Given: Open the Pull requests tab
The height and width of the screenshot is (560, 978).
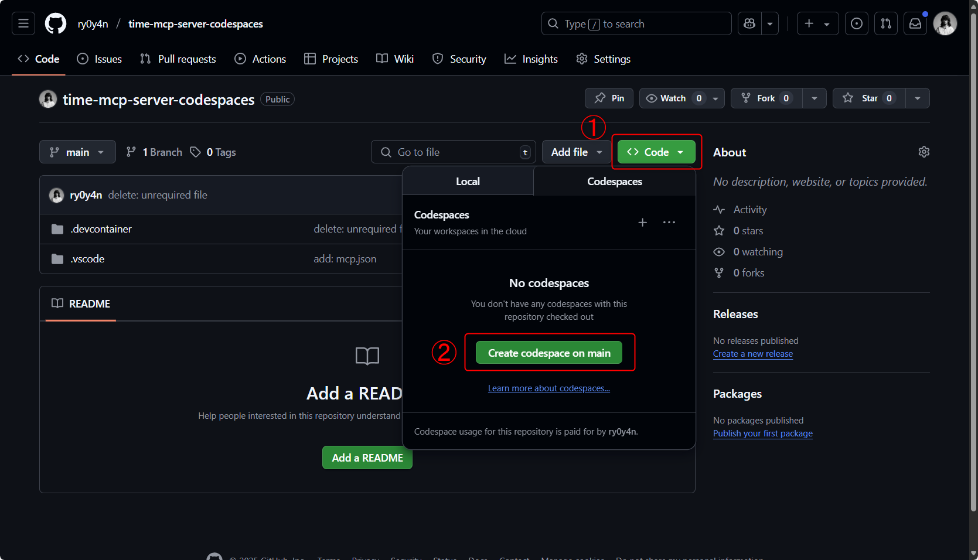Looking at the screenshot, I should coord(178,59).
